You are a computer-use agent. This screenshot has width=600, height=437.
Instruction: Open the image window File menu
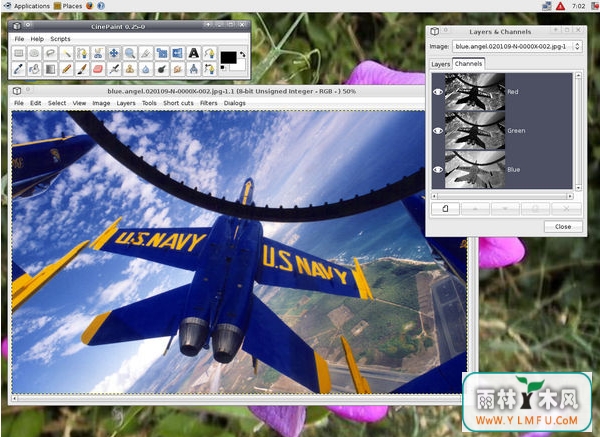click(19, 103)
